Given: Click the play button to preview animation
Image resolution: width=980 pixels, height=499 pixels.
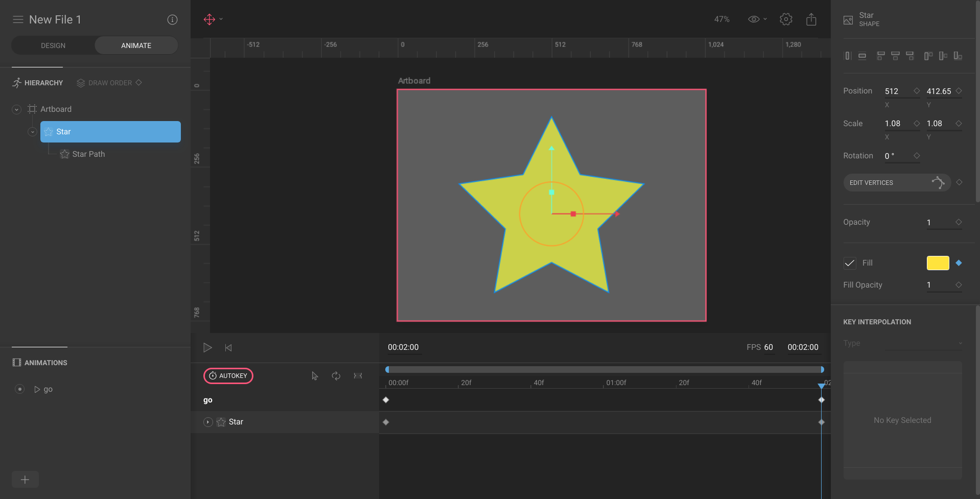Looking at the screenshot, I should point(207,348).
